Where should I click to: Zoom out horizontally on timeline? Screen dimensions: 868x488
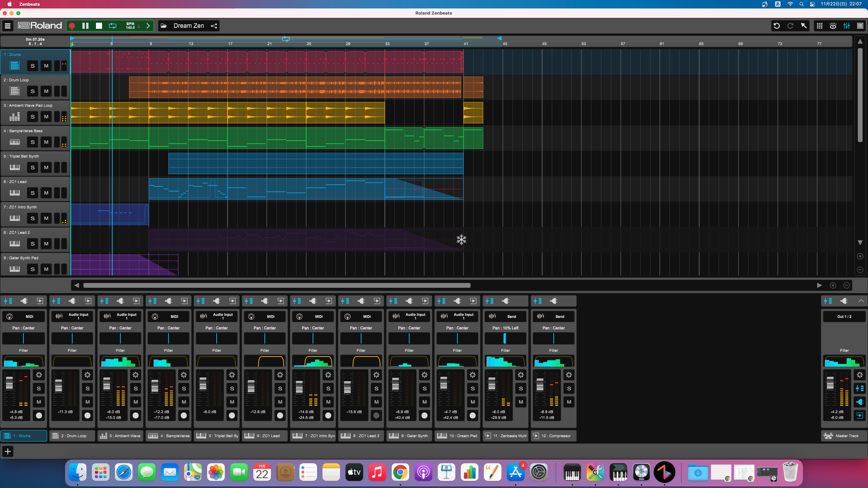coord(847,285)
